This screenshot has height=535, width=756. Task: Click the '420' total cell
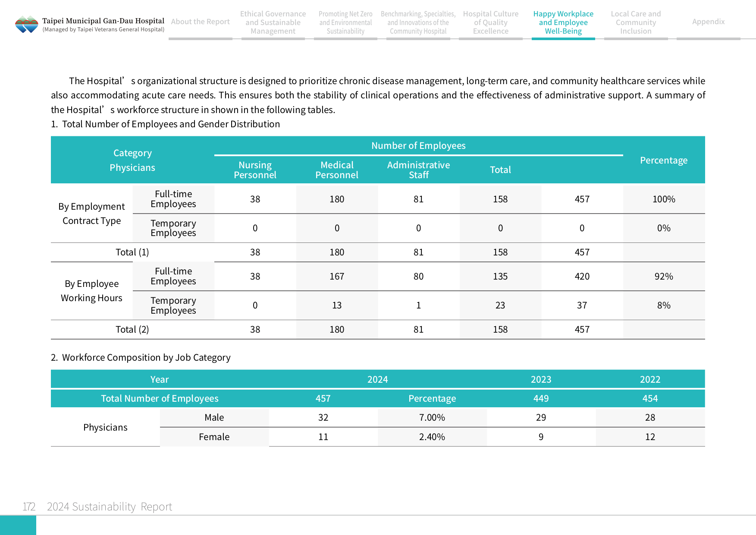[582, 276]
